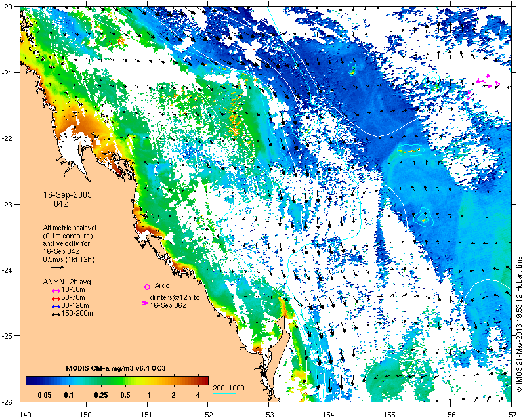Click the date label 16-Sep-2005
The height and width of the screenshot is (420, 525).
[68, 195]
